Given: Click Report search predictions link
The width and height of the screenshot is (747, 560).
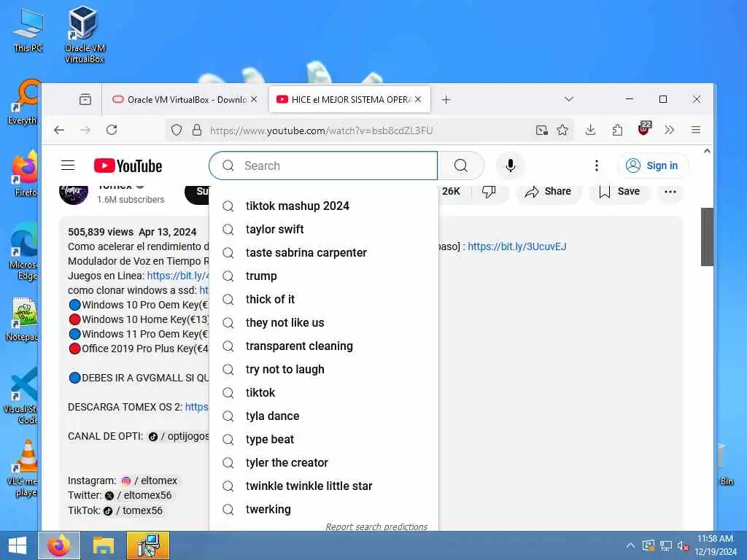Looking at the screenshot, I should [376, 526].
